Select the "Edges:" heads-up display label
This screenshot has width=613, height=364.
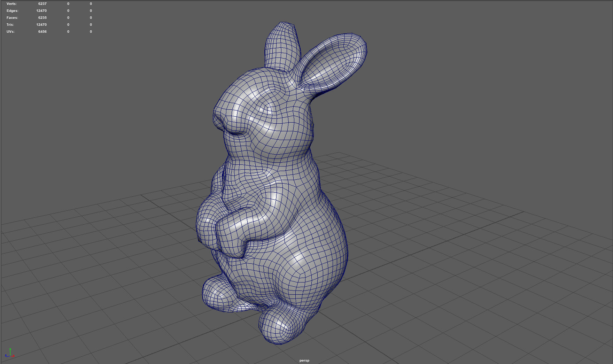coord(13,11)
